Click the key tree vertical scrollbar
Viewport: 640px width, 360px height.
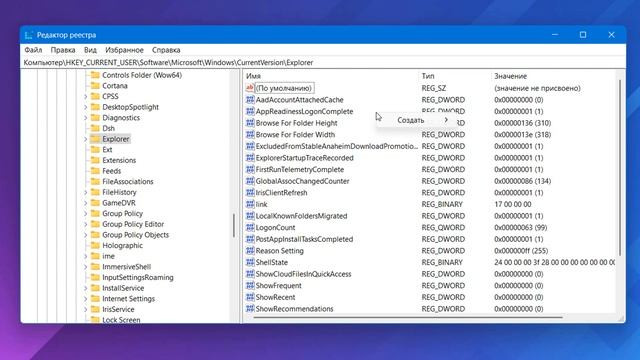(234, 225)
